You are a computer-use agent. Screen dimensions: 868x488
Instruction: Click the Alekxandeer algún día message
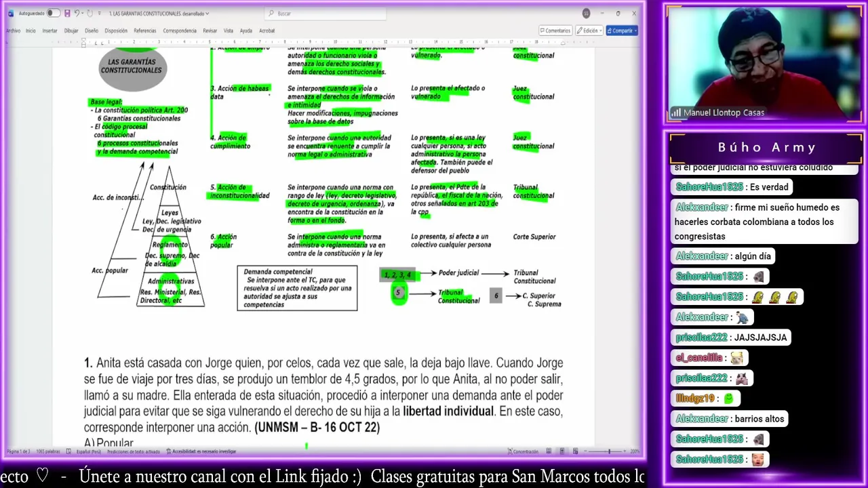click(724, 256)
